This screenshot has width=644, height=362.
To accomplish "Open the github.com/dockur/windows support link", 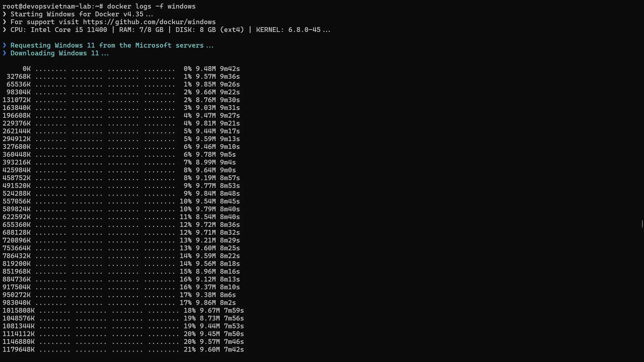I will [x=149, y=22].
